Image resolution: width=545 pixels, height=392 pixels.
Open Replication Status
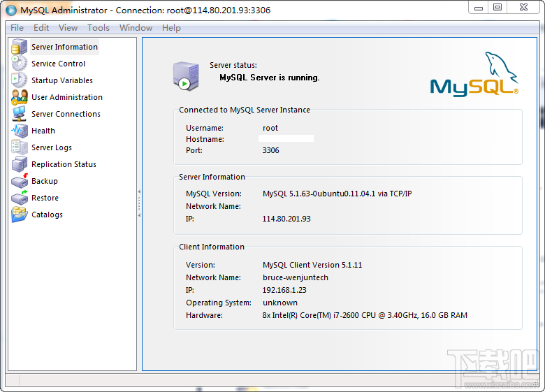pos(64,164)
